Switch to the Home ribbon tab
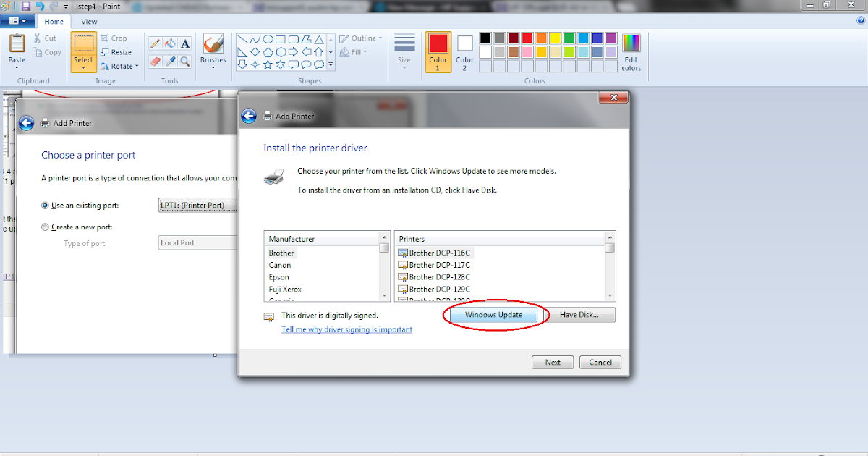 click(54, 22)
